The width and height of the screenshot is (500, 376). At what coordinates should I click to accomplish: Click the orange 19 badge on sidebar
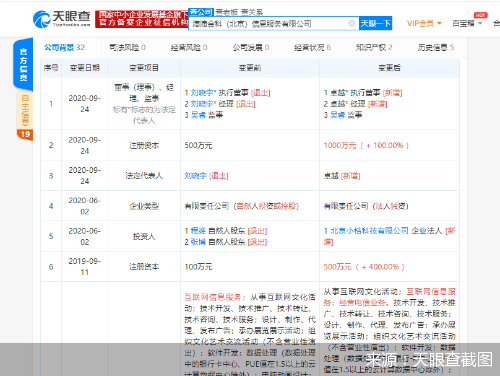(x=25, y=134)
